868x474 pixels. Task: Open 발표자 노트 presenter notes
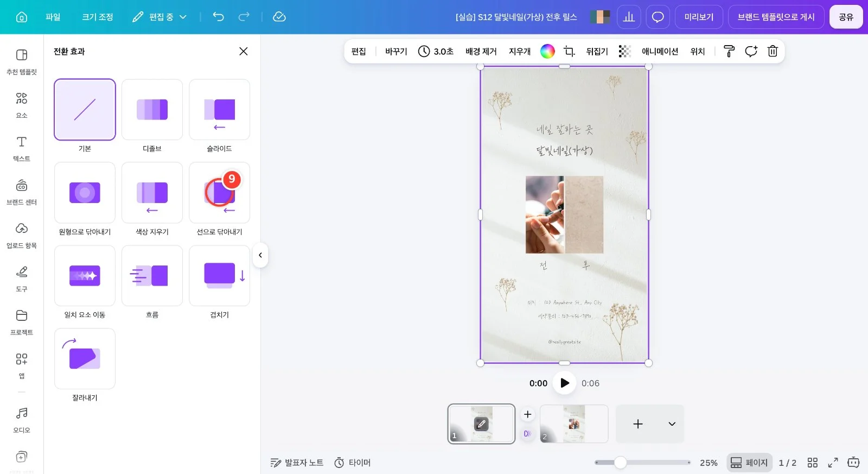pos(297,463)
